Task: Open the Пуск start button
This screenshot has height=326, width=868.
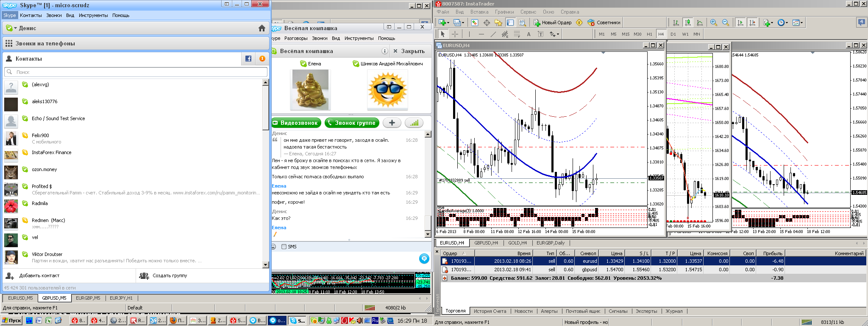Action: pyautogui.click(x=11, y=320)
